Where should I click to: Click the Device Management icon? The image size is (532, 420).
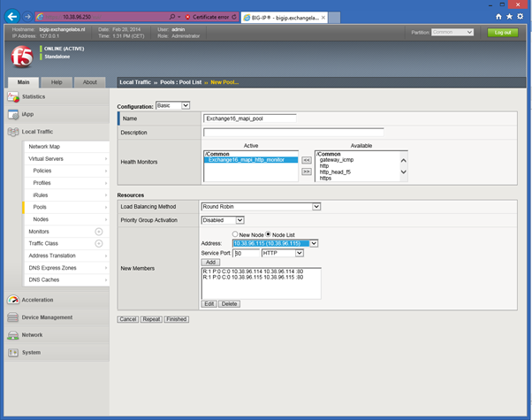pyautogui.click(x=13, y=317)
